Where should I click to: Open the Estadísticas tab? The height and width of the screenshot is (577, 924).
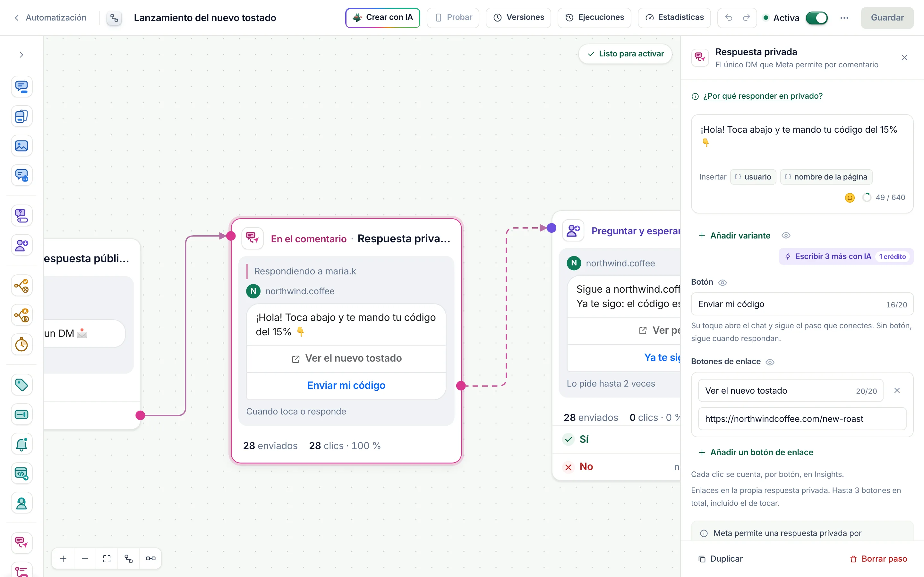tap(674, 18)
